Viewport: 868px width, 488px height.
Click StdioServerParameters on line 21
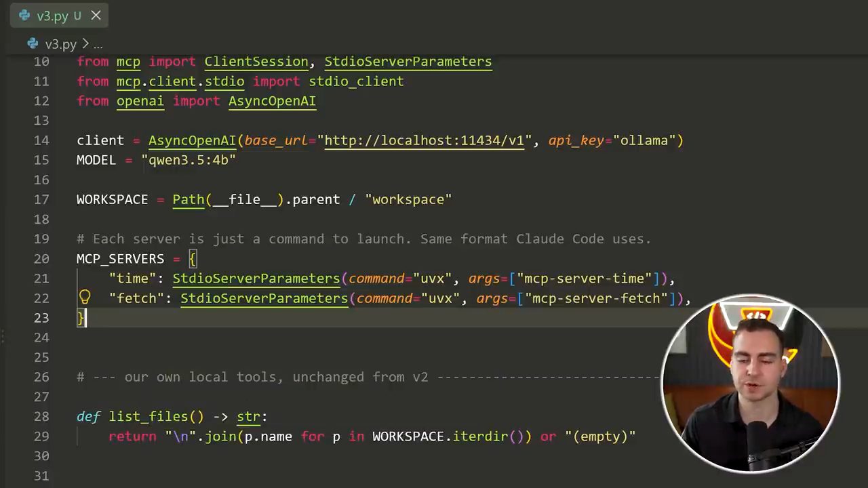coord(256,279)
